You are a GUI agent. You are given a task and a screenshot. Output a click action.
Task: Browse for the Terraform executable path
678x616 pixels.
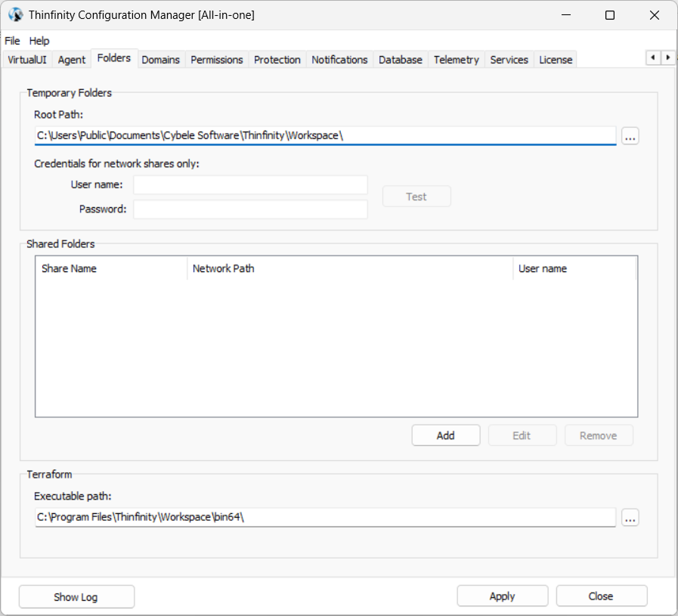630,518
